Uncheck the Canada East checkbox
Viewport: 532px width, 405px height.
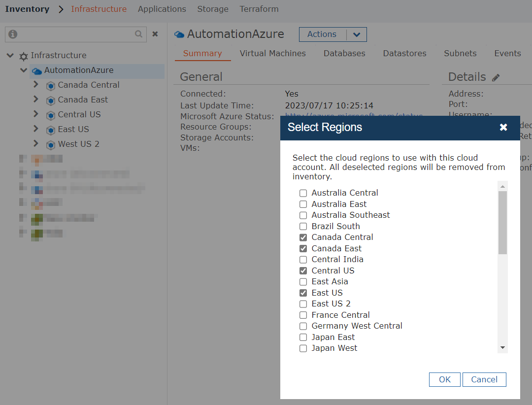[303, 248]
